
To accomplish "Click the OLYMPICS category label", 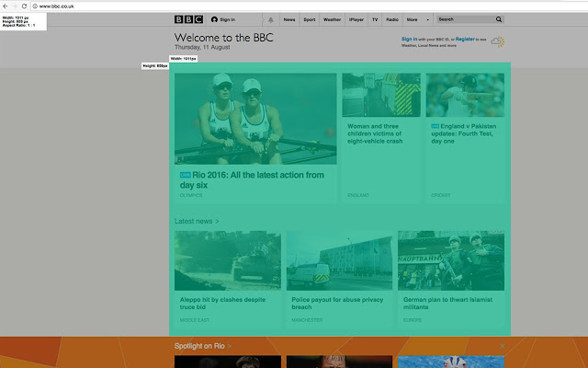I will 191,195.
